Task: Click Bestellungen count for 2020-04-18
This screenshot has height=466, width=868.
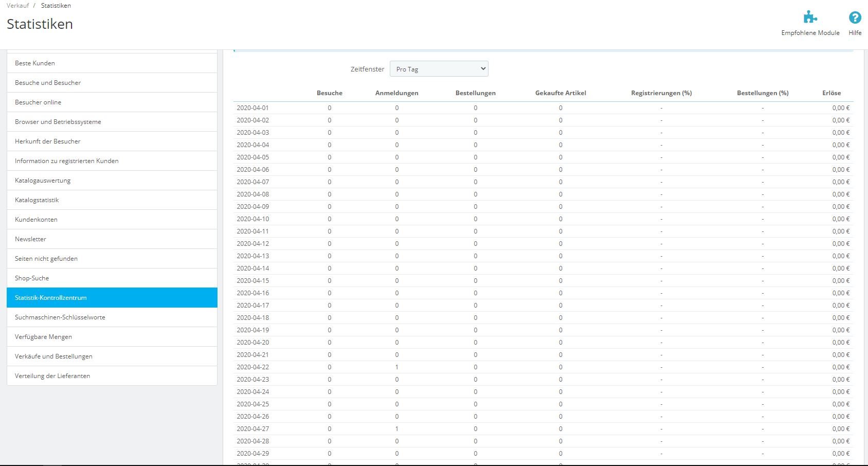Action: (x=476, y=318)
